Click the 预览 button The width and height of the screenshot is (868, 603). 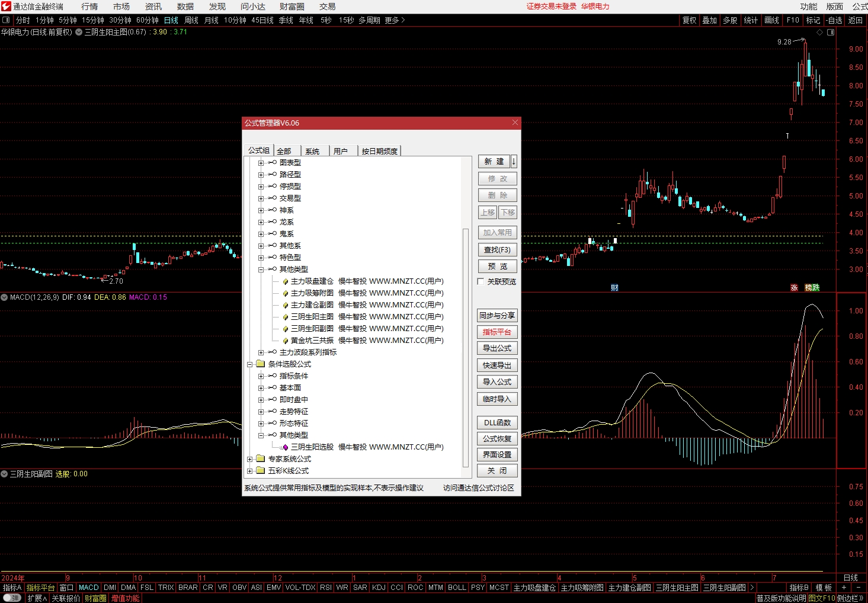(x=497, y=267)
